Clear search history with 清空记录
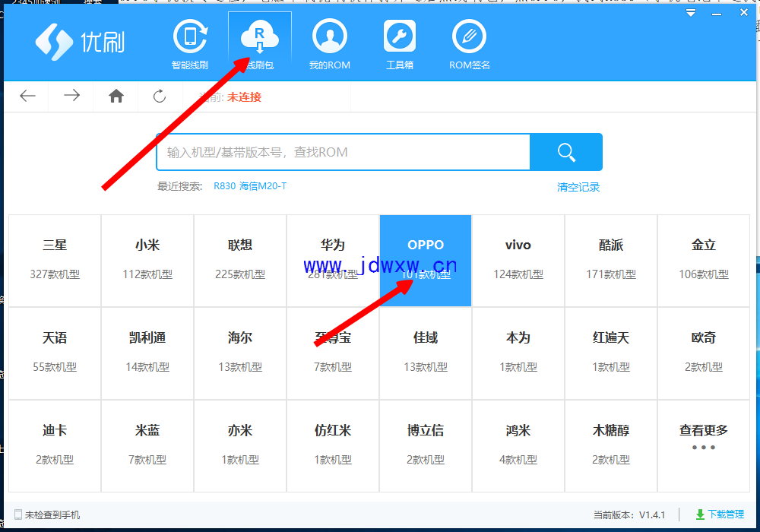 pyautogui.click(x=578, y=187)
